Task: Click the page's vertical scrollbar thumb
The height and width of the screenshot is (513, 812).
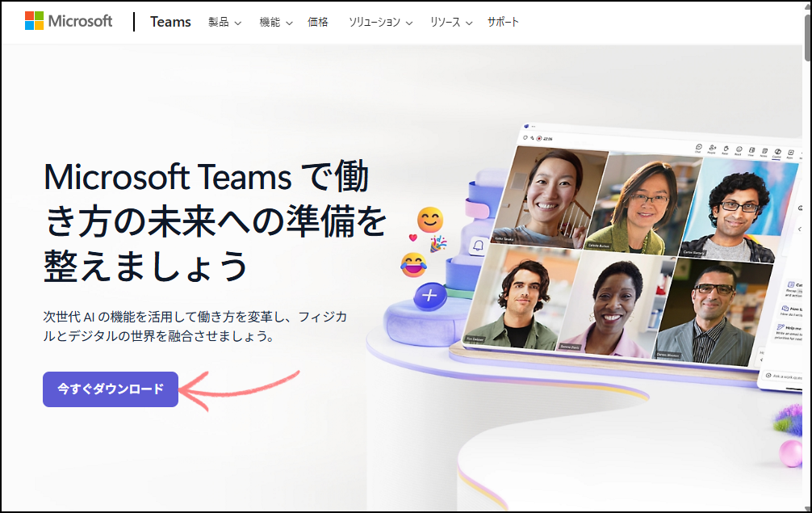Action: coord(807,37)
